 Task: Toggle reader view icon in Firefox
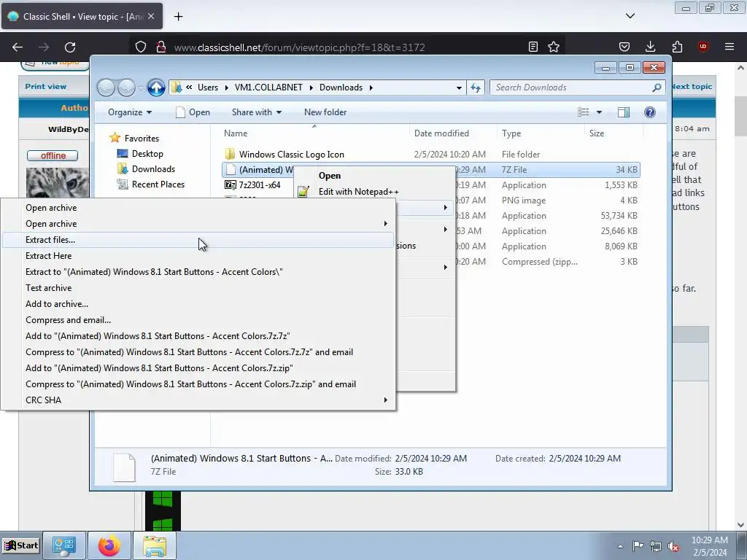click(533, 47)
